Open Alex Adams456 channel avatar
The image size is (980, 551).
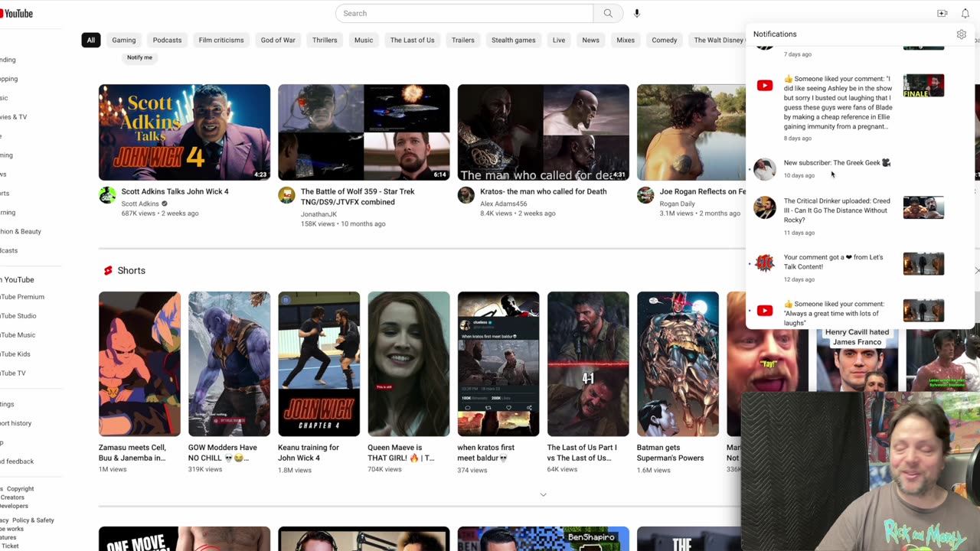(x=466, y=195)
